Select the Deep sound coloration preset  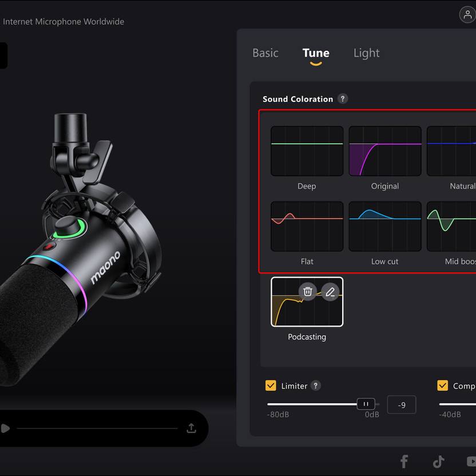(307, 150)
